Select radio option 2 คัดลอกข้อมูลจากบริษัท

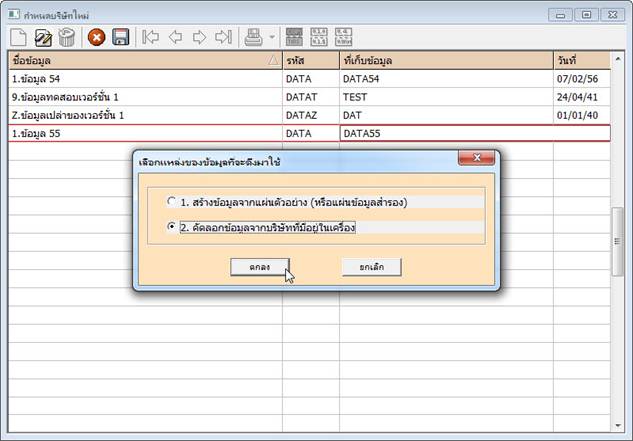point(172,227)
